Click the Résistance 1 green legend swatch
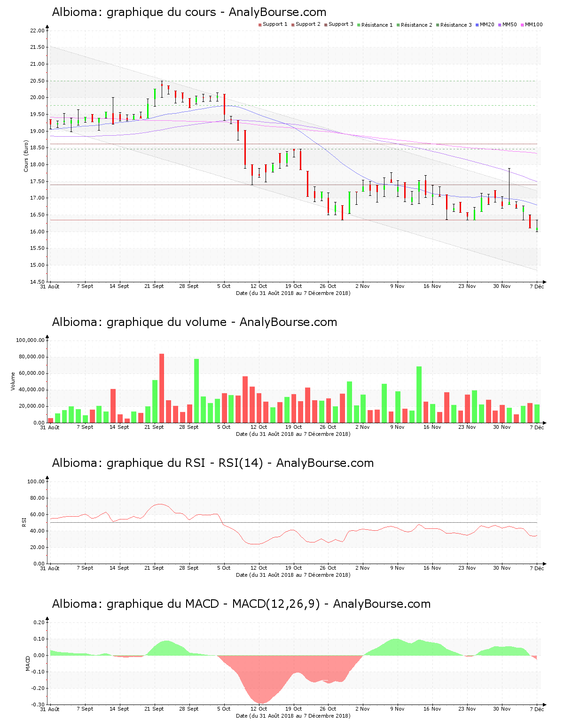 coord(359,25)
